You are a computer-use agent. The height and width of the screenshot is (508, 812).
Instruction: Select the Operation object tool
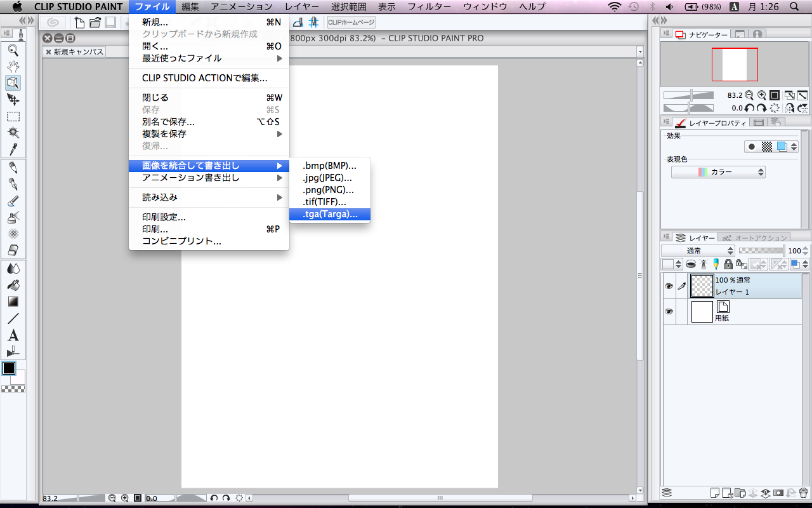click(13, 83)
